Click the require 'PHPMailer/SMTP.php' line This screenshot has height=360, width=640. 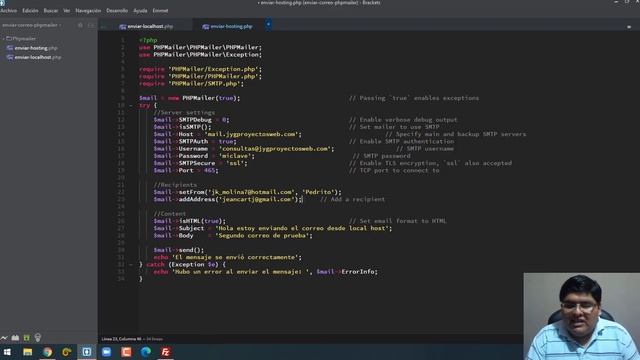(191, 84)
